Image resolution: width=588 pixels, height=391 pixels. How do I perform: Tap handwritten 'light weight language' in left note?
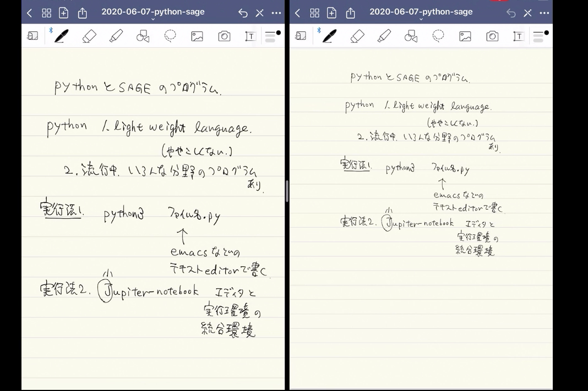click(x=182, y=128)
